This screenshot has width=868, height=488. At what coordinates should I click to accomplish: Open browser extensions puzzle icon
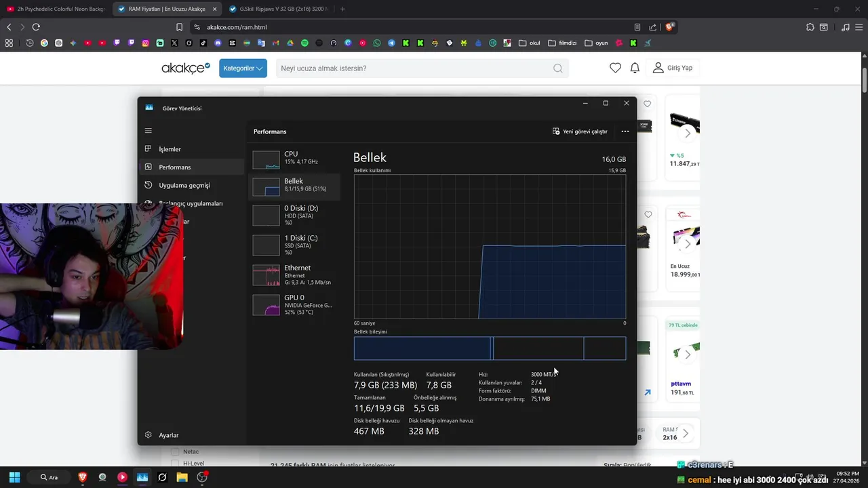[810, 27]
